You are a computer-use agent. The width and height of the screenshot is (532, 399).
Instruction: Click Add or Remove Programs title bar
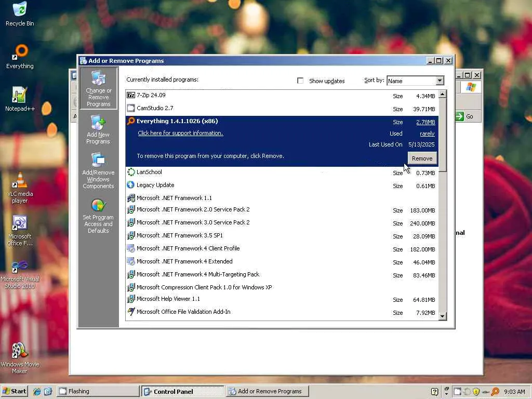tap(251, 61)
